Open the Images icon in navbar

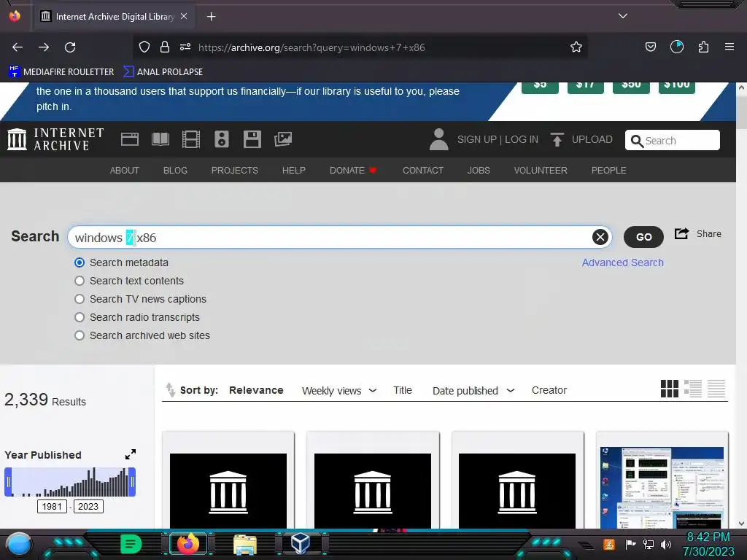click(283, 139)
